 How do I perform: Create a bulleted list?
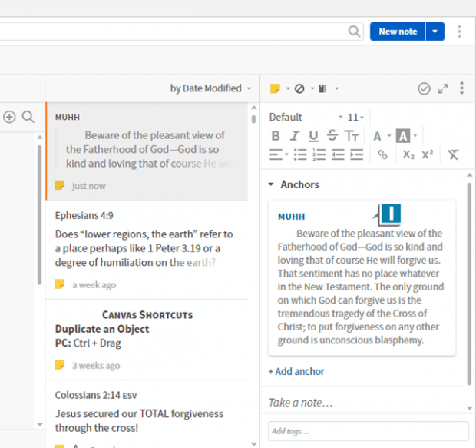tap(300, 154)
